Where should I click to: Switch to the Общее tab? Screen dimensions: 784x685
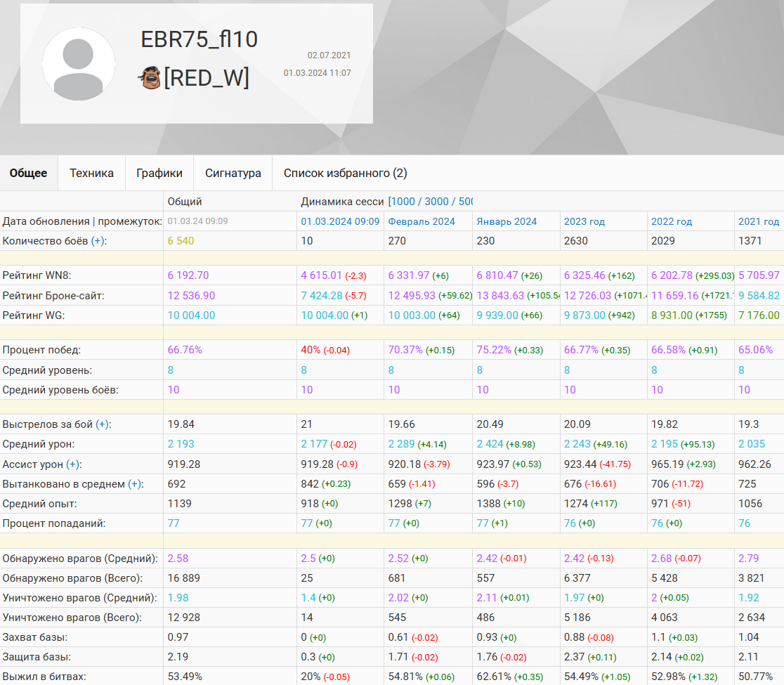[29, 173]
